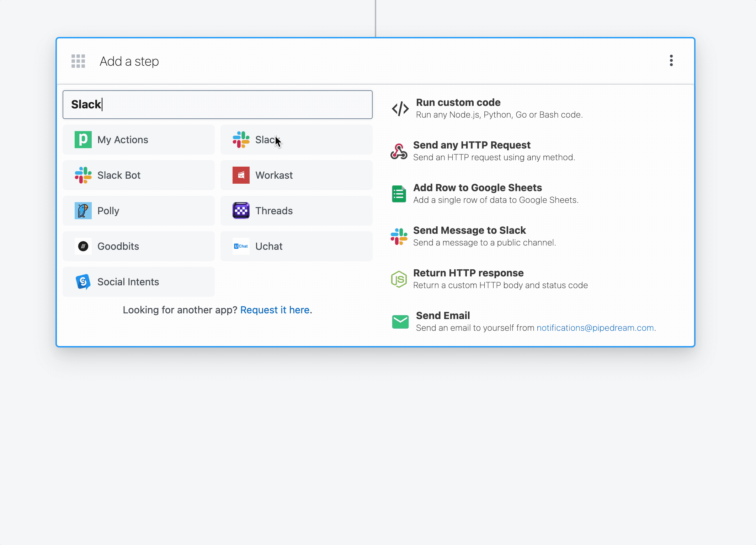Click Request it here link
Image resolution: width=756 pixels, height=545 pixels.
click(x=276, y=309)
